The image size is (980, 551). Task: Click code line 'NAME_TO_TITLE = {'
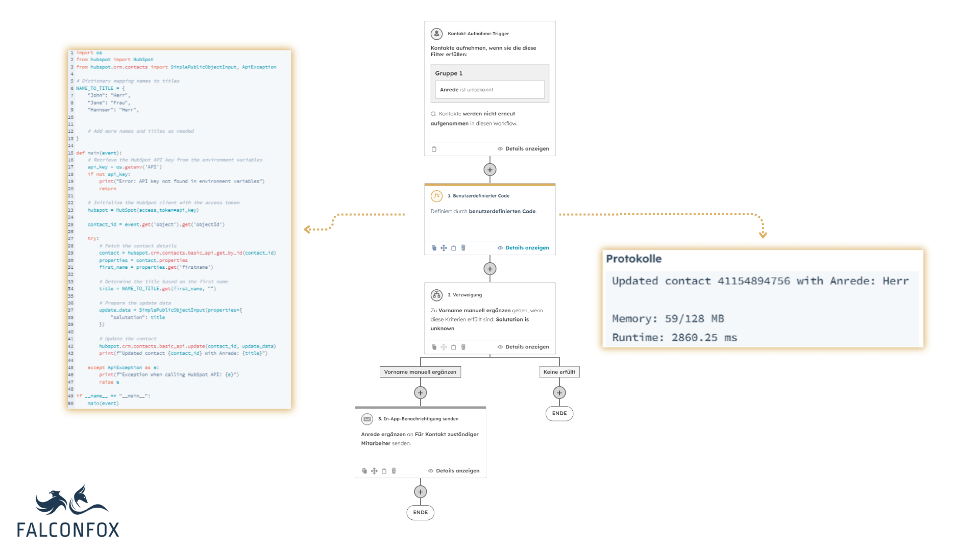[100, 88]
